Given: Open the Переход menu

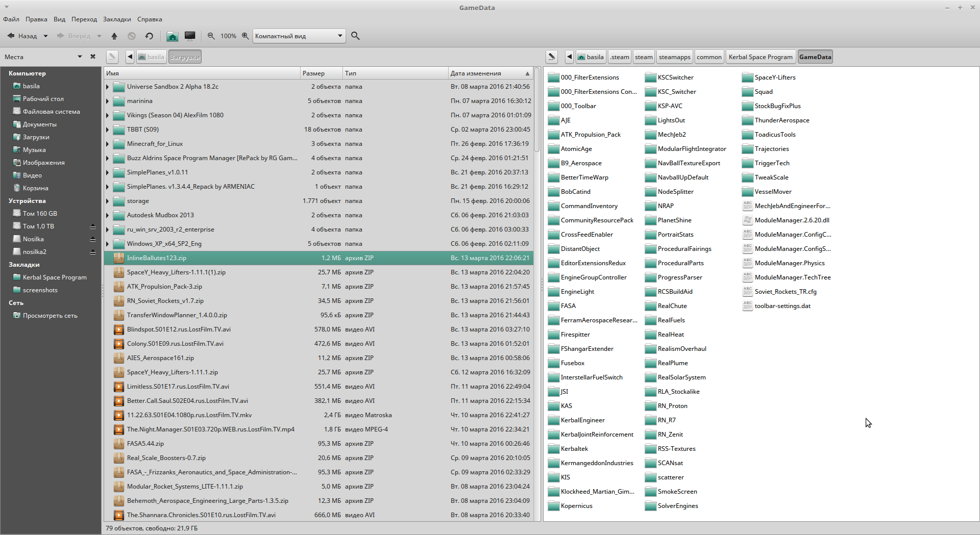Looking at the screenshot, I should [x=84, y=19].
